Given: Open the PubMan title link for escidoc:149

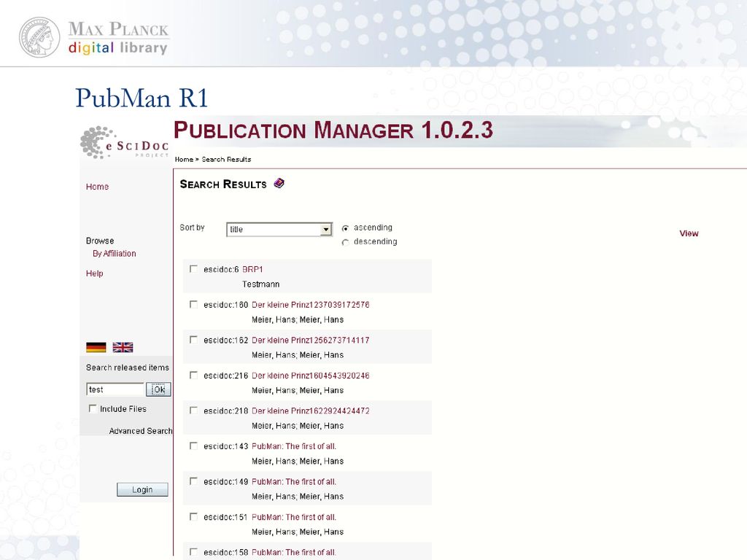Looking at the screenshot, I should [294, 481].
